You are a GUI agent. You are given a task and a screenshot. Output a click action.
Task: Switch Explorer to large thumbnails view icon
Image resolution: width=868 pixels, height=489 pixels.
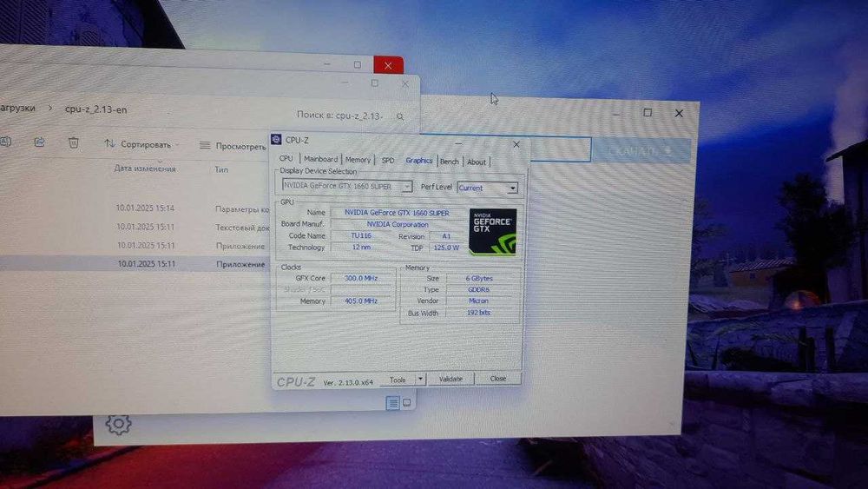[x=407, y=403]
